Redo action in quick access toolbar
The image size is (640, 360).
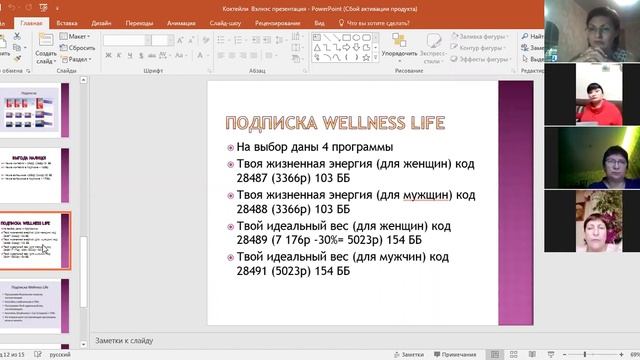pyautogui.click(x=29, y=8)
